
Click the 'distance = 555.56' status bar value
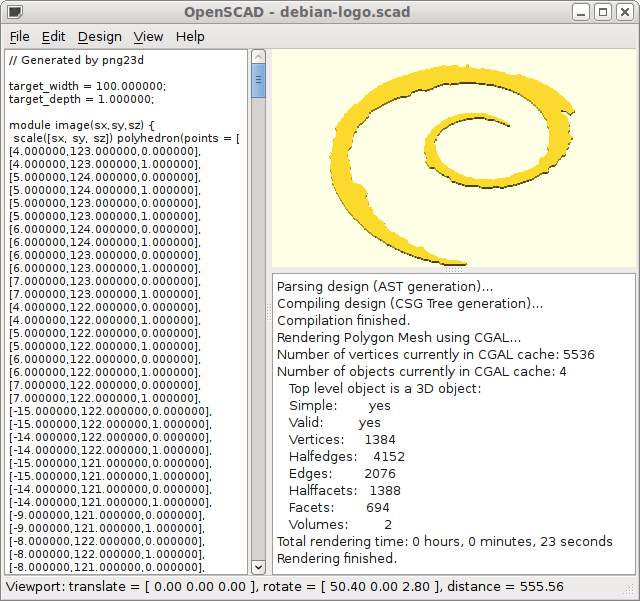[x=505, y=587]
